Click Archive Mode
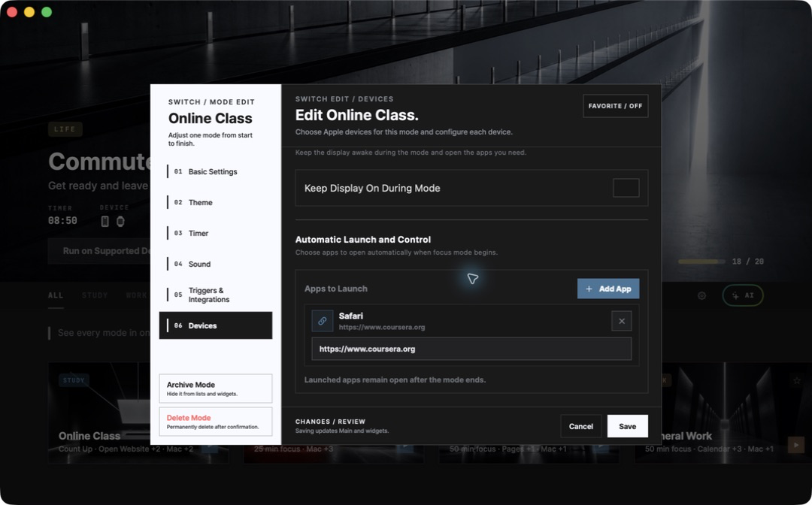This screenshot has height=505, width=812. click(x=216, y=389)
